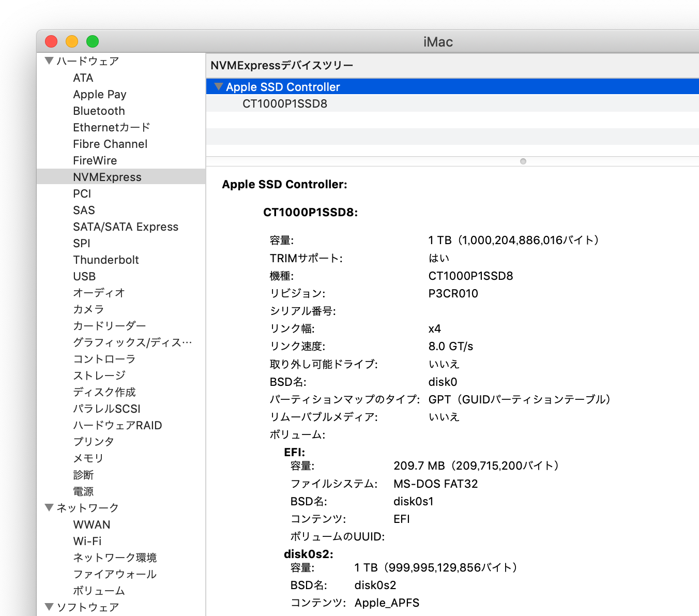Screen dimensions: 699x616
Task: Select the ハードウェア category header
Action: [x=88, y=61]
